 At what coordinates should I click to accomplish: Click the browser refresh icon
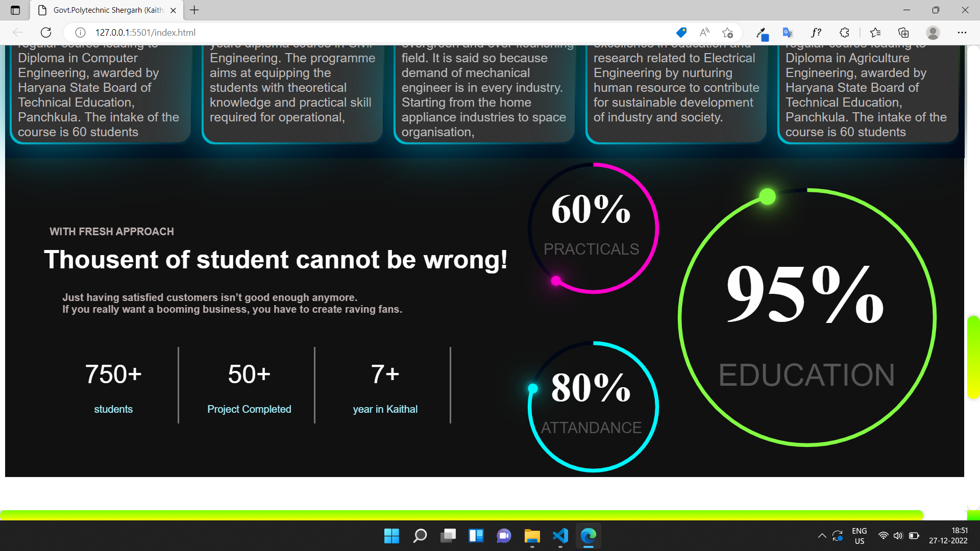[x=46, y=33]
